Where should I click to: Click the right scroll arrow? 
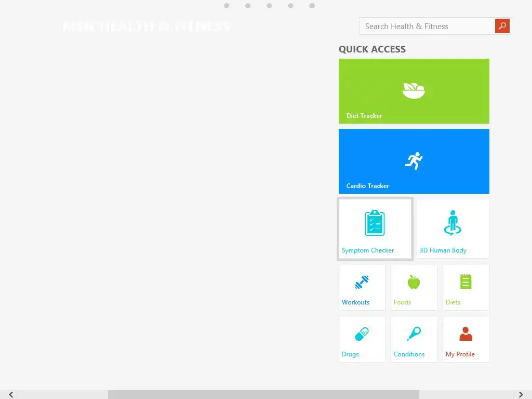(521, 394)
